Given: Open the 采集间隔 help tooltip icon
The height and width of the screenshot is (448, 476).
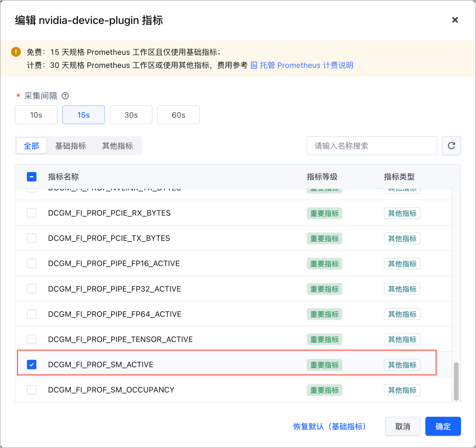Looking at the screenshot, I should point(65,96).
